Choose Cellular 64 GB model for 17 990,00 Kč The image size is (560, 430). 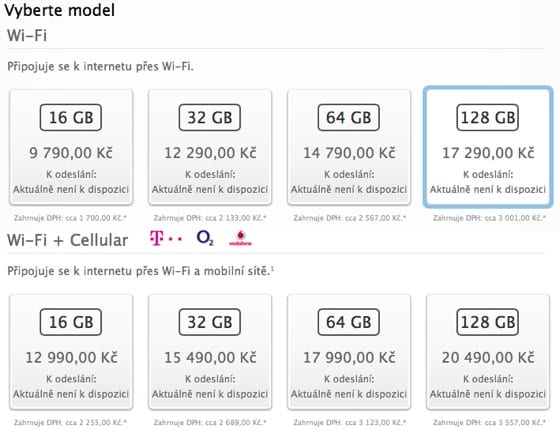[349, 352]
